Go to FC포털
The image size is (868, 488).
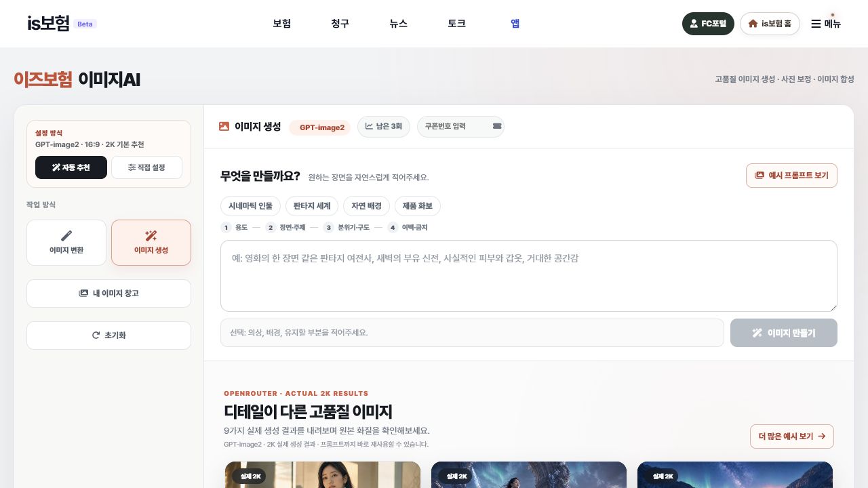pos(708,23)
